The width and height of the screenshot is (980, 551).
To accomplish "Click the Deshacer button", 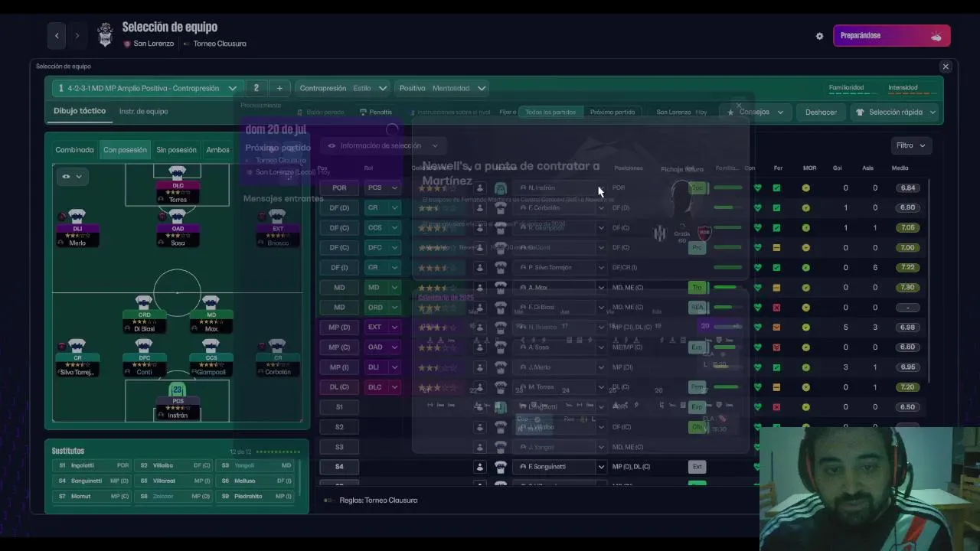I will click(x=821, y=112).
